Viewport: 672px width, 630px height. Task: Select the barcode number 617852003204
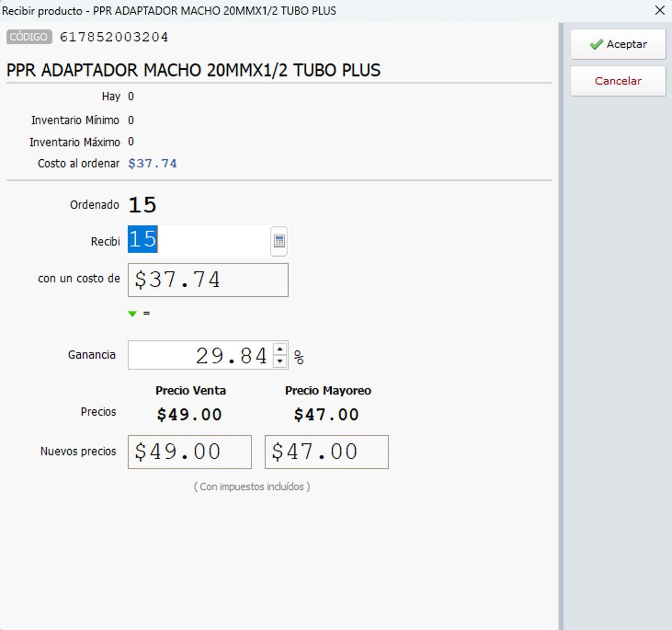114,37
